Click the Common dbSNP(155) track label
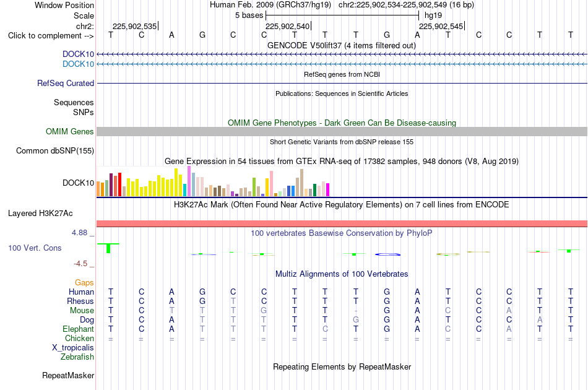 54,151
